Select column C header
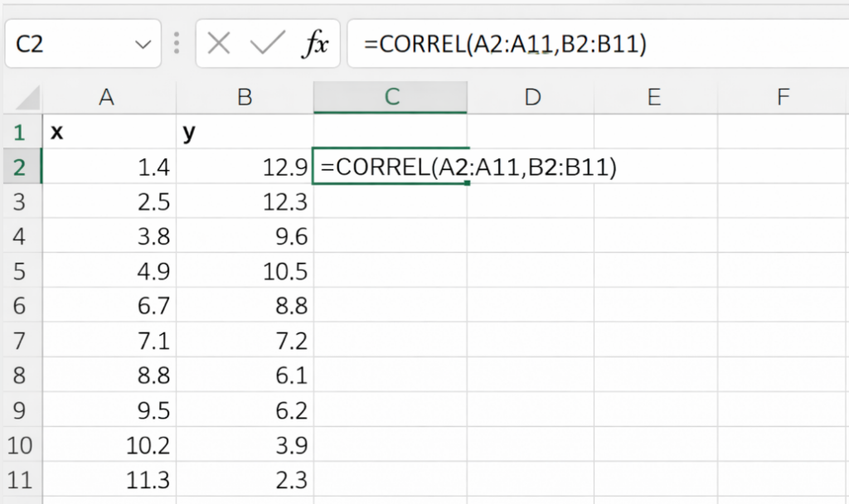Screen dimensions: 849x504 [x=391, y=98]
